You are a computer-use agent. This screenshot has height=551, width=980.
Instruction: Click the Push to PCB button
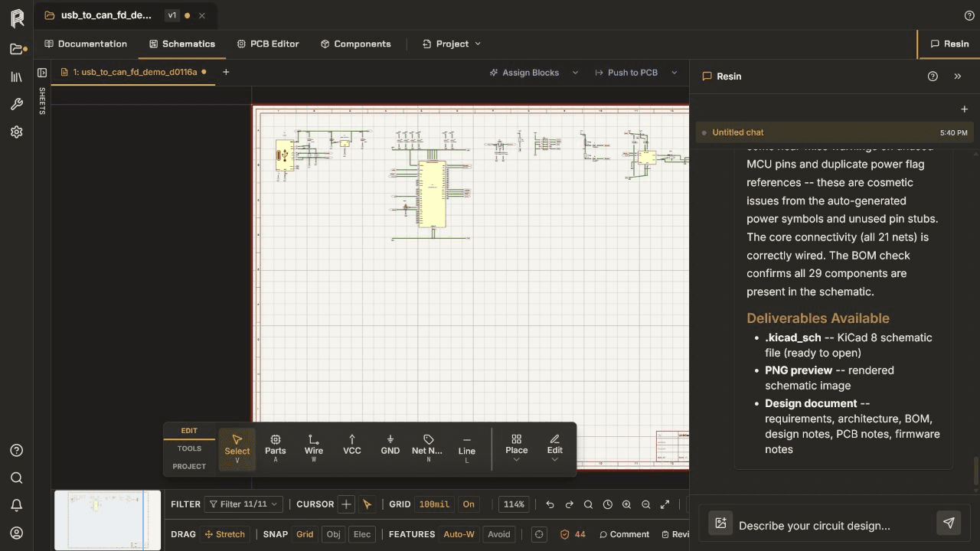[x=626, y=73]
